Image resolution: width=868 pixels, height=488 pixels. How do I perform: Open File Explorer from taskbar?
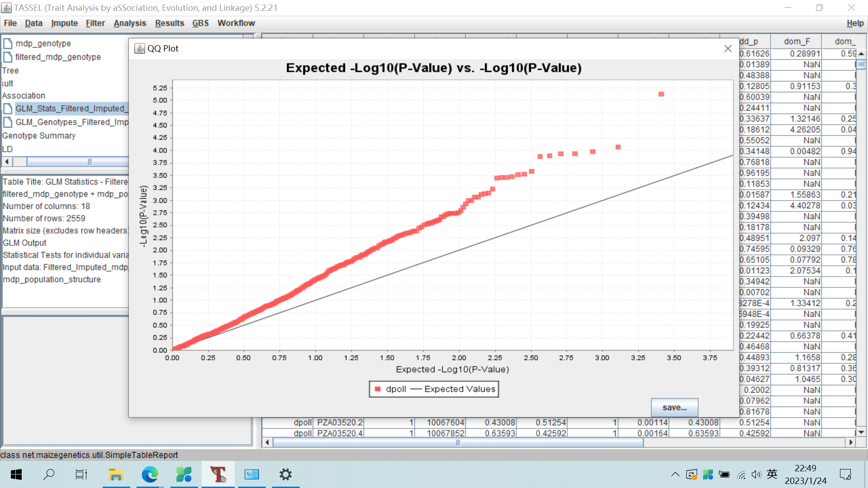(116, 474)
